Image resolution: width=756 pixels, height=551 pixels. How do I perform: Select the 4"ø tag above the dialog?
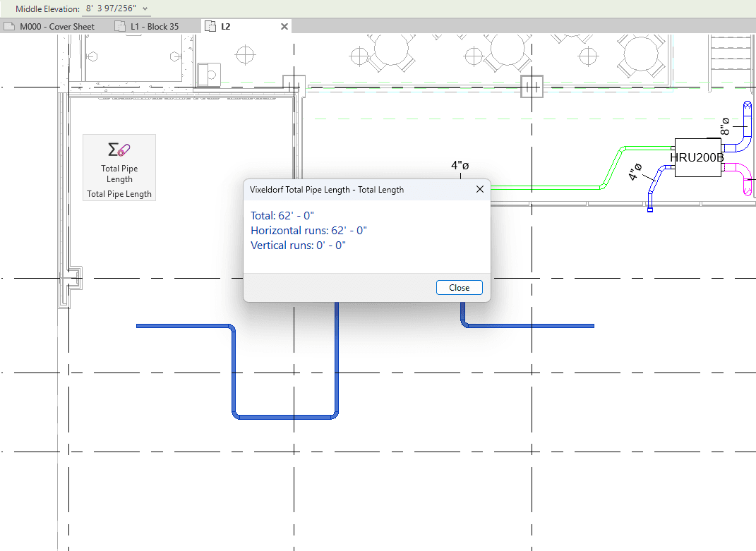pyautogui.click(x=460, y=165)
